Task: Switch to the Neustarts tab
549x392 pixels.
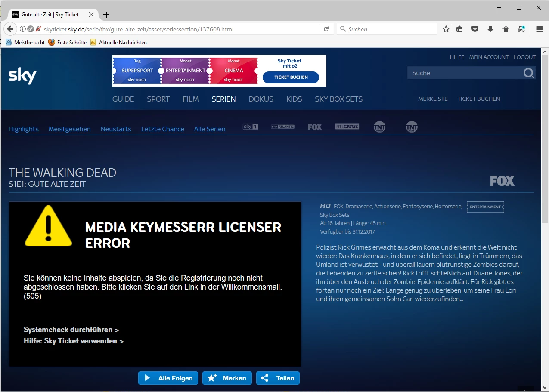Action: tap(116, 129)
